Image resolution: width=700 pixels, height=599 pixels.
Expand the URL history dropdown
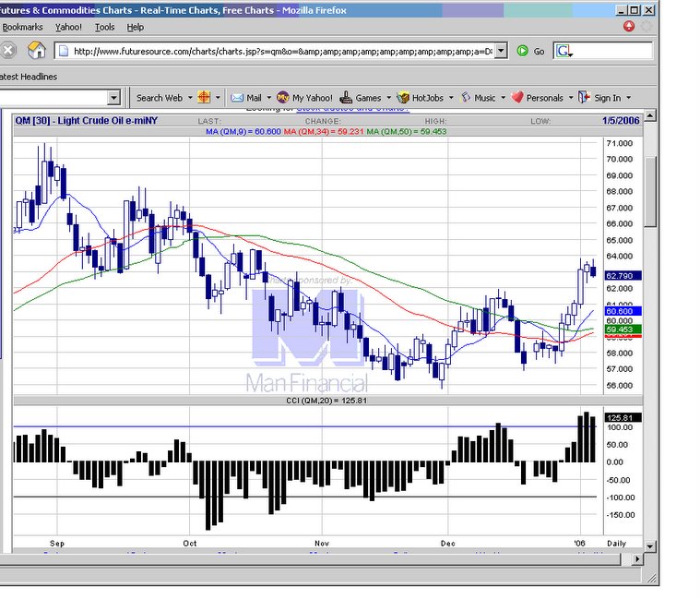pos(502,51)
